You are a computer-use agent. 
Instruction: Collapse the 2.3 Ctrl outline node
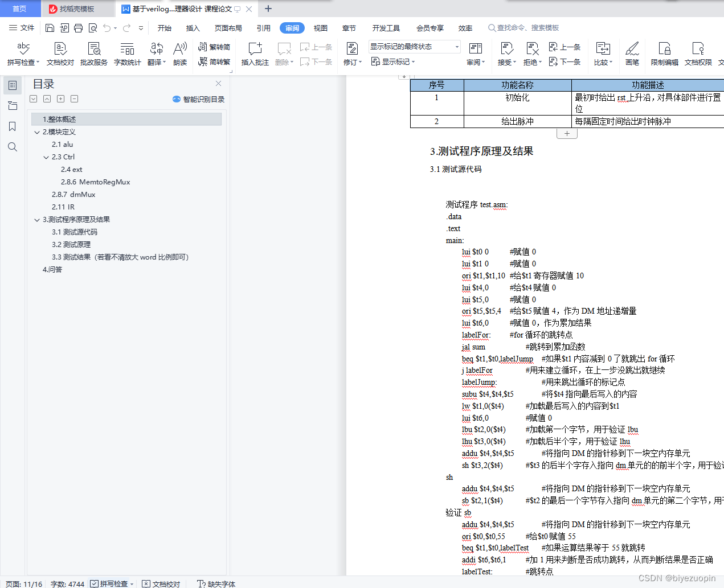point(46,157)
